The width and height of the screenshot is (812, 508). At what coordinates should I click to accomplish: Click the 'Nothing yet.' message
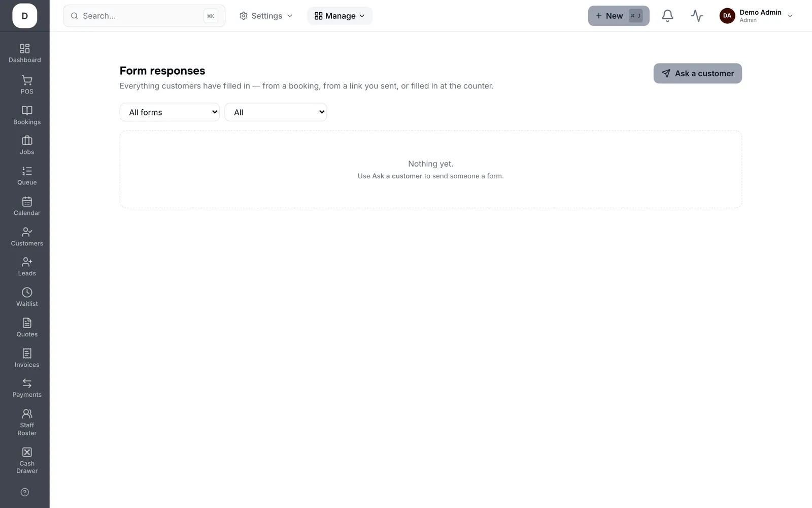(x=430, y=164)
